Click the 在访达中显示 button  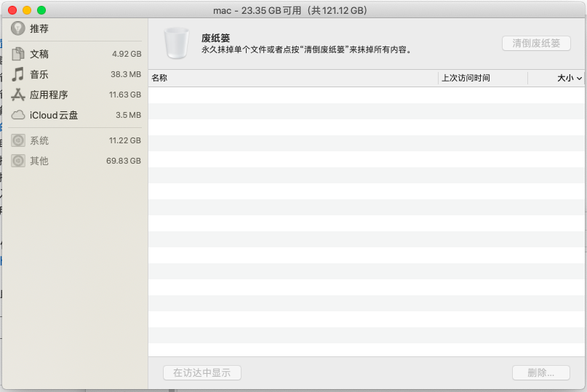202,372
